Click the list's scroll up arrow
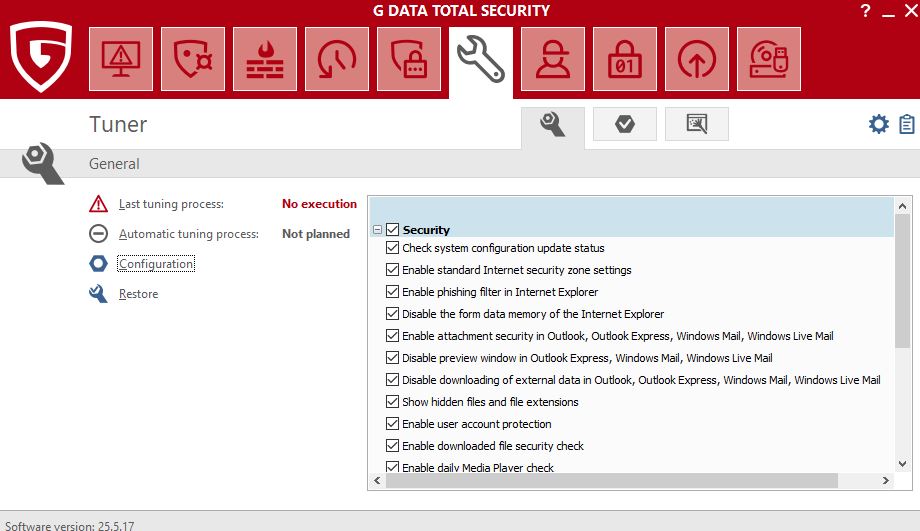920x531 pixels. point(902,206)
